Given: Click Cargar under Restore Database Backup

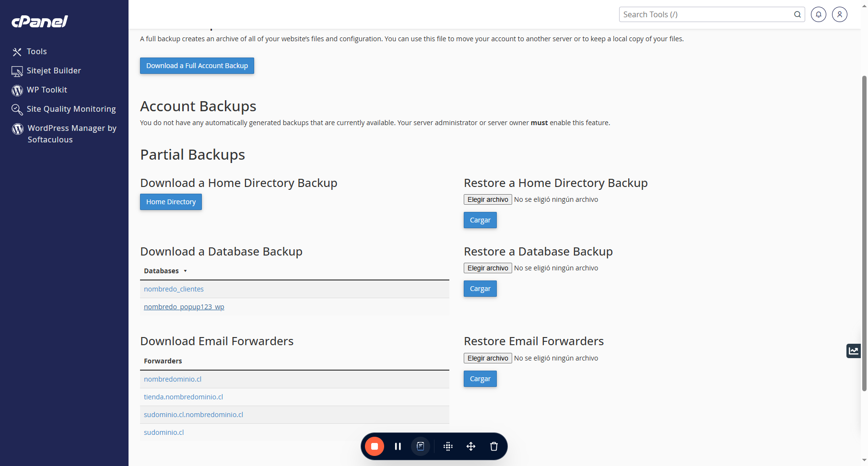Looking at the screenshot, I should (x=480, y=289).
